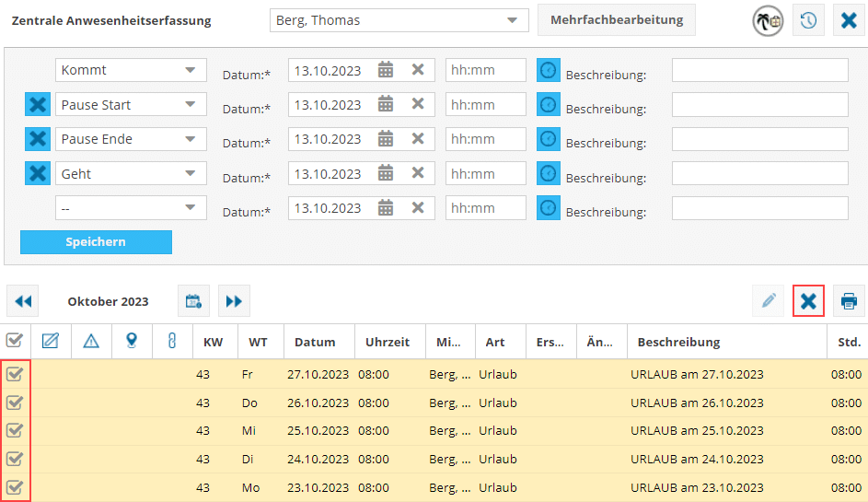This screenshot has width=868, height=502.
Task: Click the print icon above the table
Action: pos(849,301)
